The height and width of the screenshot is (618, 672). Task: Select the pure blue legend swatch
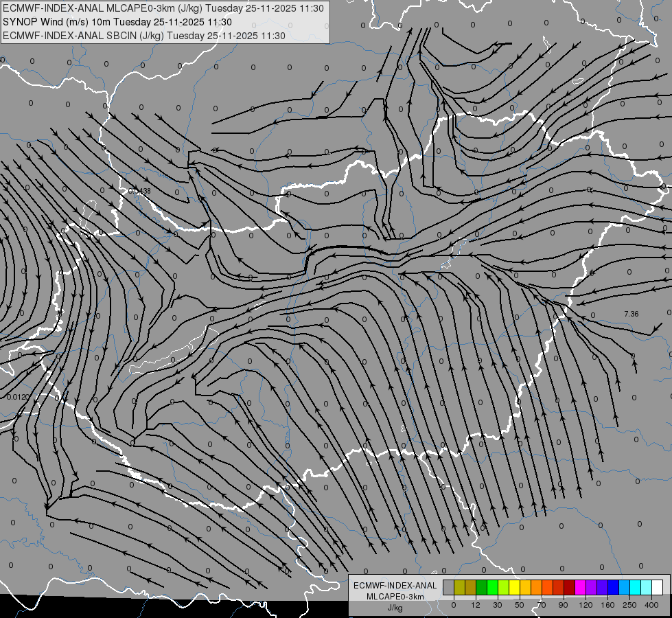(613, 587)
